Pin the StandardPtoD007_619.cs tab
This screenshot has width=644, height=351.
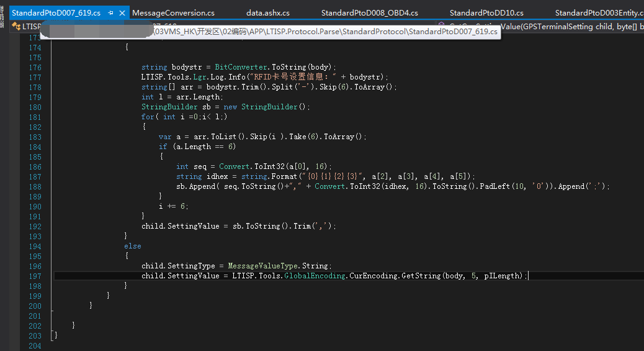(x=110, y=12)
